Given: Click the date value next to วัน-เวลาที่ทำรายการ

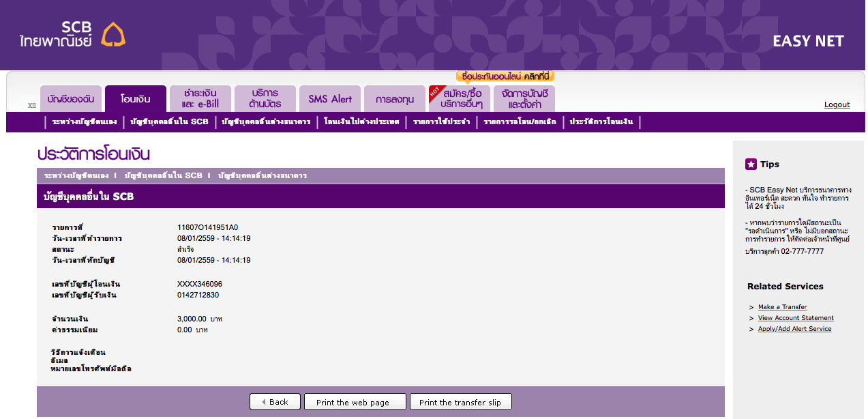Looking at the screenshot, I should (214, 238).
